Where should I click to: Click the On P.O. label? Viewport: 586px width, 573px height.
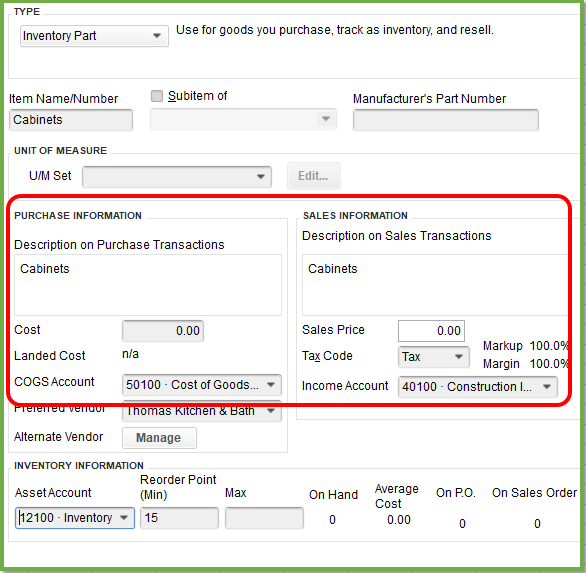click(456, 493)
